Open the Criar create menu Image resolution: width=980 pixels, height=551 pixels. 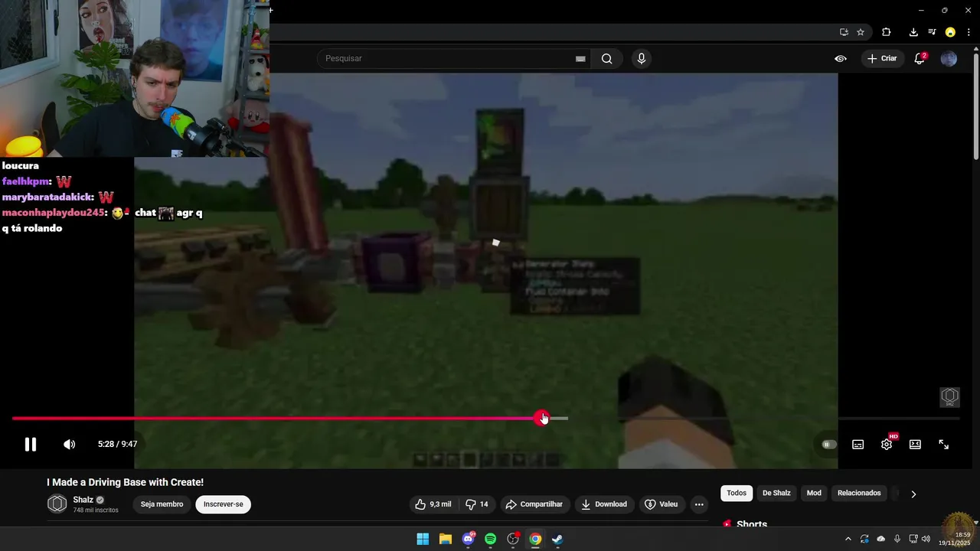[x=882, y=59]
